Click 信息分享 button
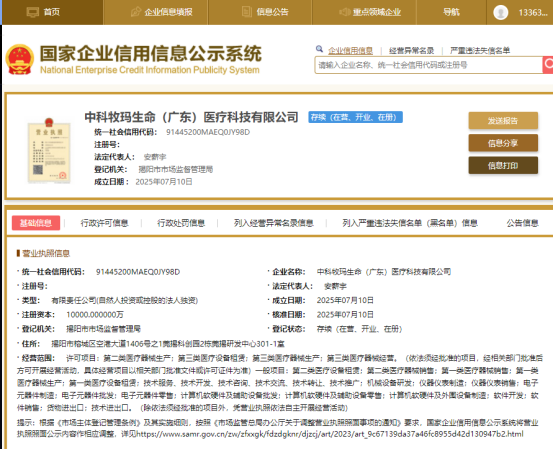Viewport: 558px width, 455px height. pos(503,143)
